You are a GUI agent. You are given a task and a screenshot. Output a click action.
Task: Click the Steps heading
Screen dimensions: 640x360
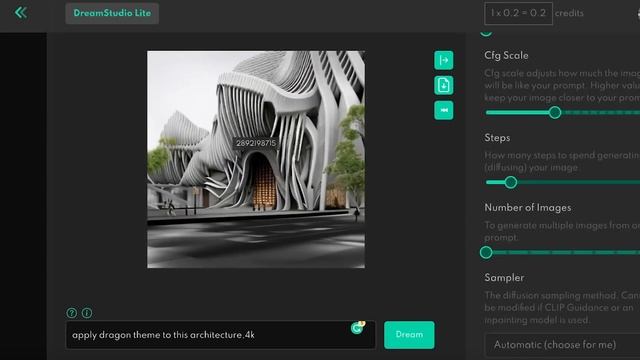click(x=497, y=138)
